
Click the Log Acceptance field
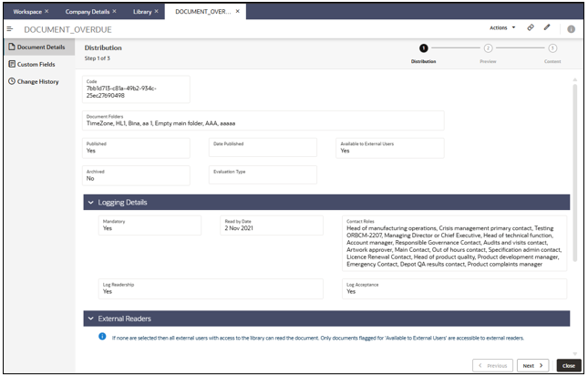pyautogui.click(x=454, y=288)
